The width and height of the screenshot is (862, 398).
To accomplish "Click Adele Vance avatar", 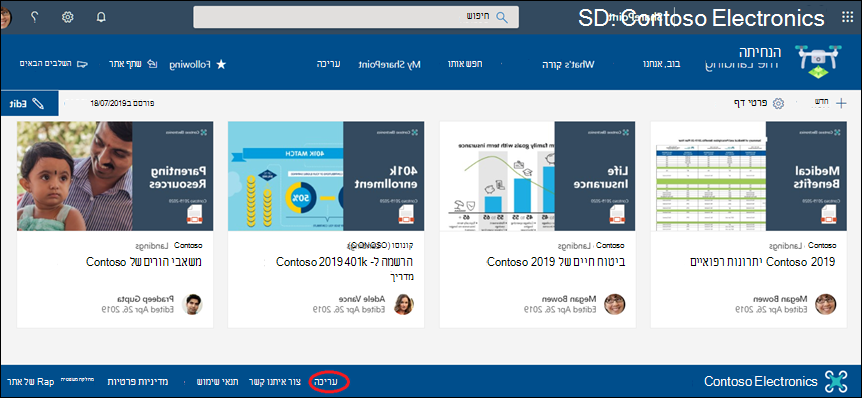I will pos(404,304).
